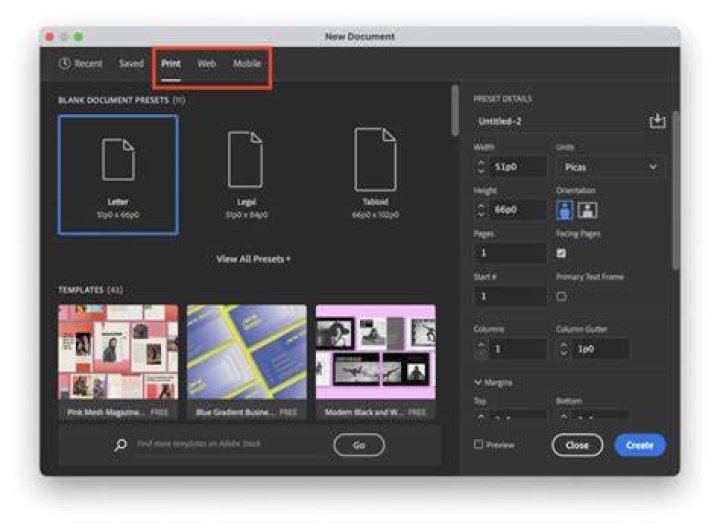Click the Create button
The height and width of the screenshot is (529, 720).
(640, 445)
